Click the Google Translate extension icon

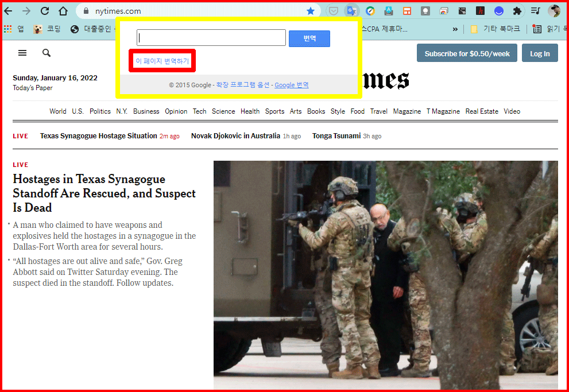tap(351, 11)
